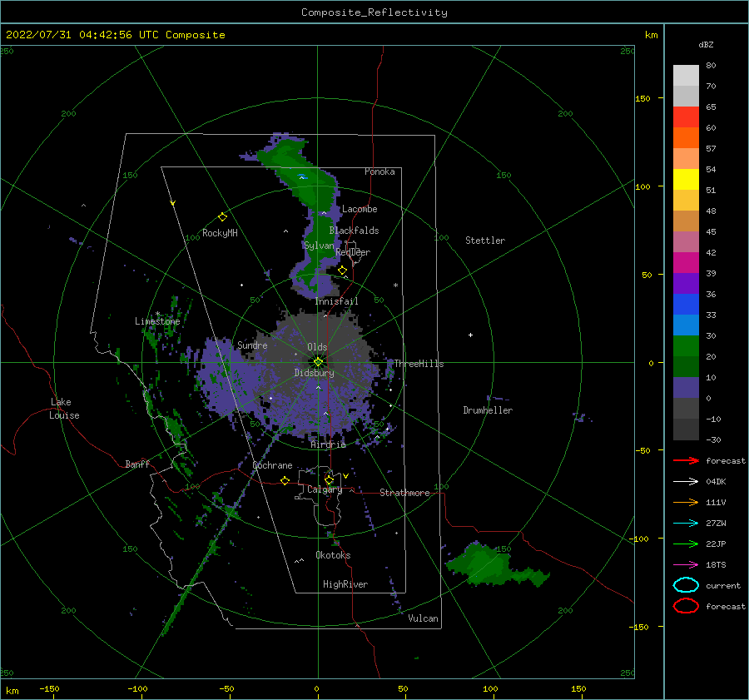
Task: Click the Lake Louise label
Action: (64, 409)
